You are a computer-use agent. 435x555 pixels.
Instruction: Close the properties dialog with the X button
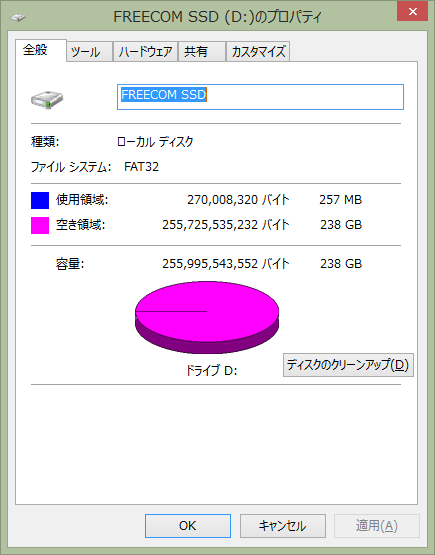(x=412, y=11)
